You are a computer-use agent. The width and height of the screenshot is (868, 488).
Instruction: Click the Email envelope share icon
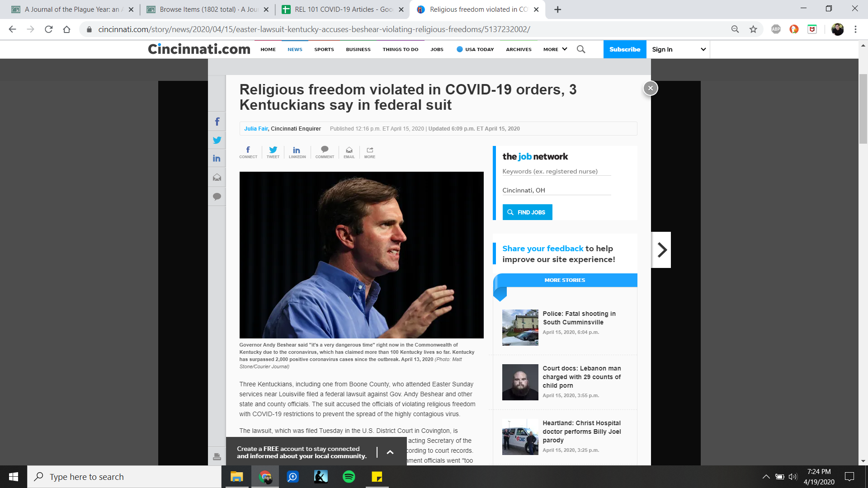[349, 152]
